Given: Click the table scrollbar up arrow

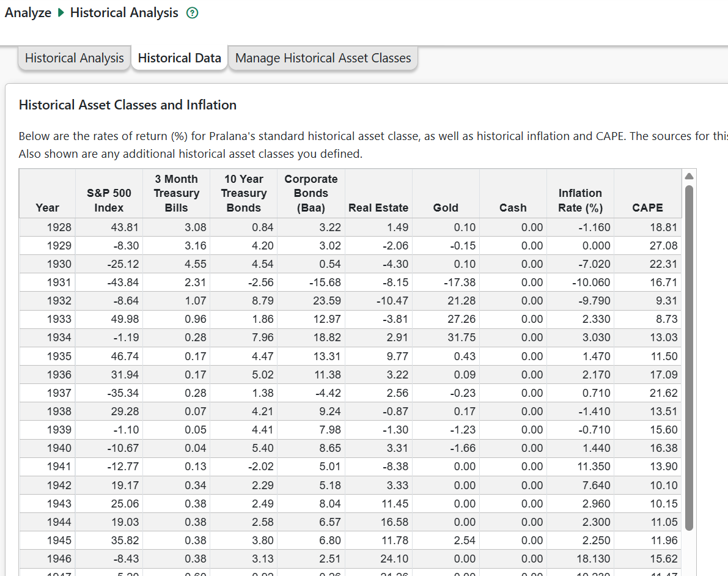Looking at the screenshot, I should pos(689,176).
